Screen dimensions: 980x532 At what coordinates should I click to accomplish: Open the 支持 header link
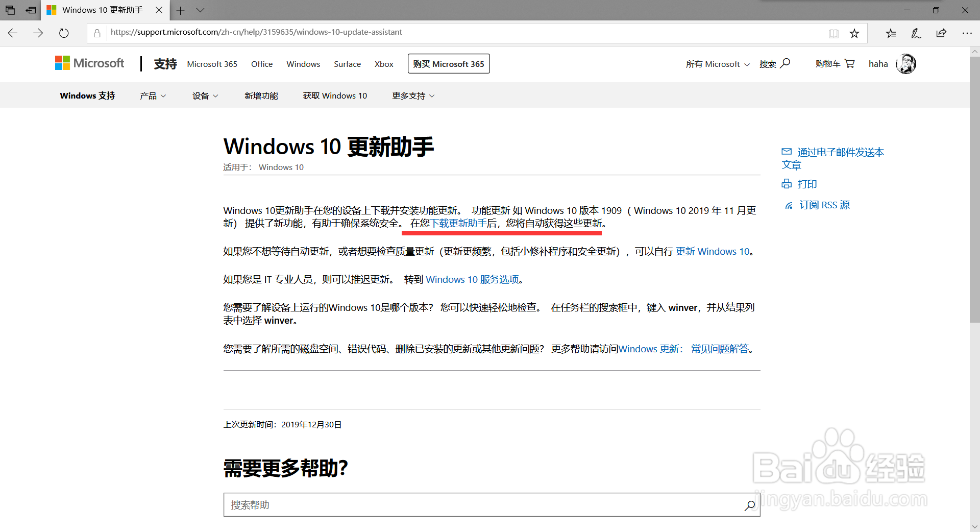pos(165,64)
